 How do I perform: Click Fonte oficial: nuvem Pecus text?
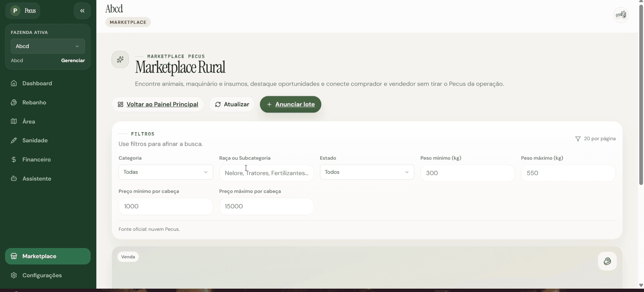tap(149, 229)
